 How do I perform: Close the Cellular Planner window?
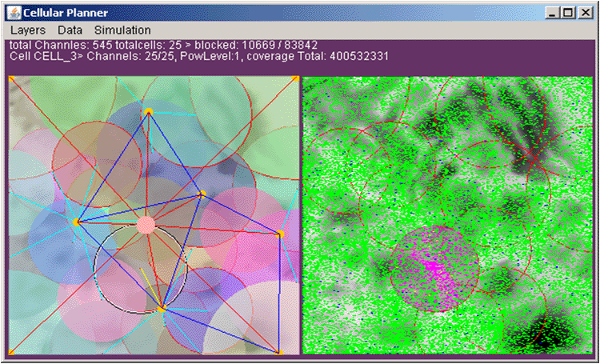point(585,13)
